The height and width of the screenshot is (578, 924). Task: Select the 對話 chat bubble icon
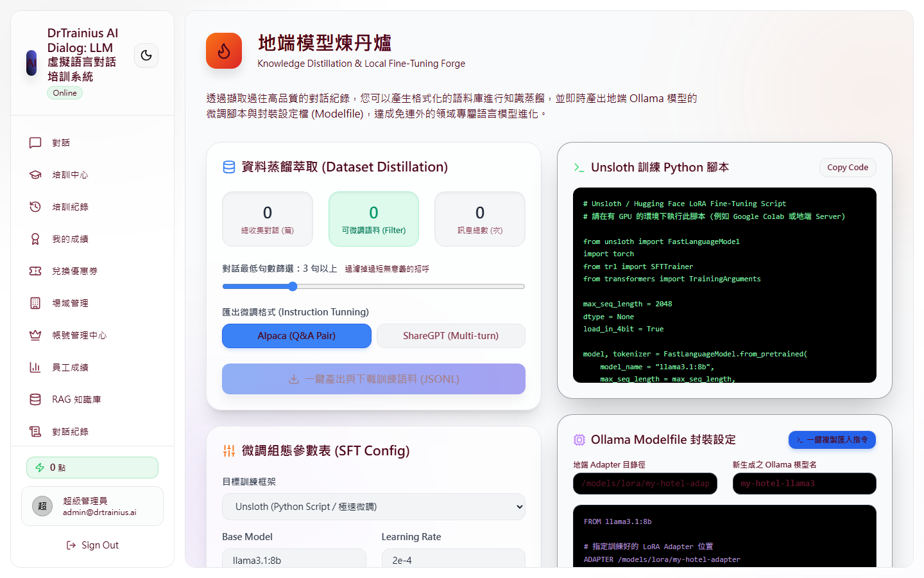35,142
